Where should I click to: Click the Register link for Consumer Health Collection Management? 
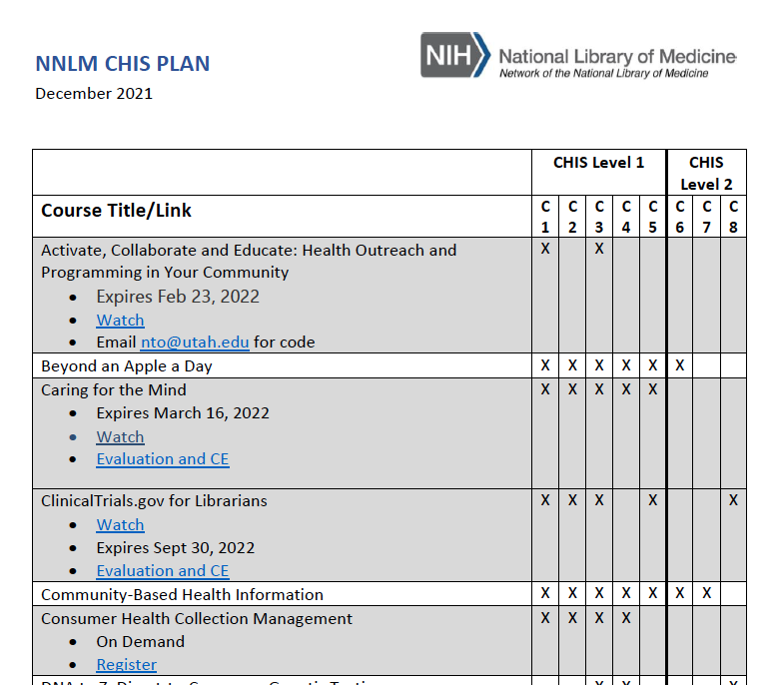126,665
